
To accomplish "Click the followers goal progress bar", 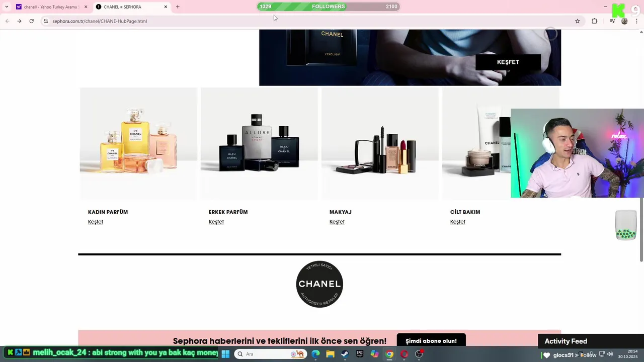I will [x=328, y=7].
